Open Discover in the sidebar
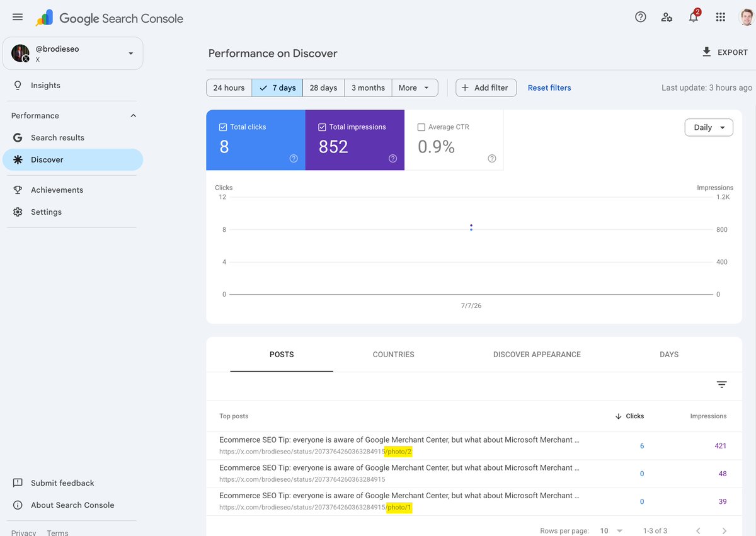756x536 pixels. 73,160
